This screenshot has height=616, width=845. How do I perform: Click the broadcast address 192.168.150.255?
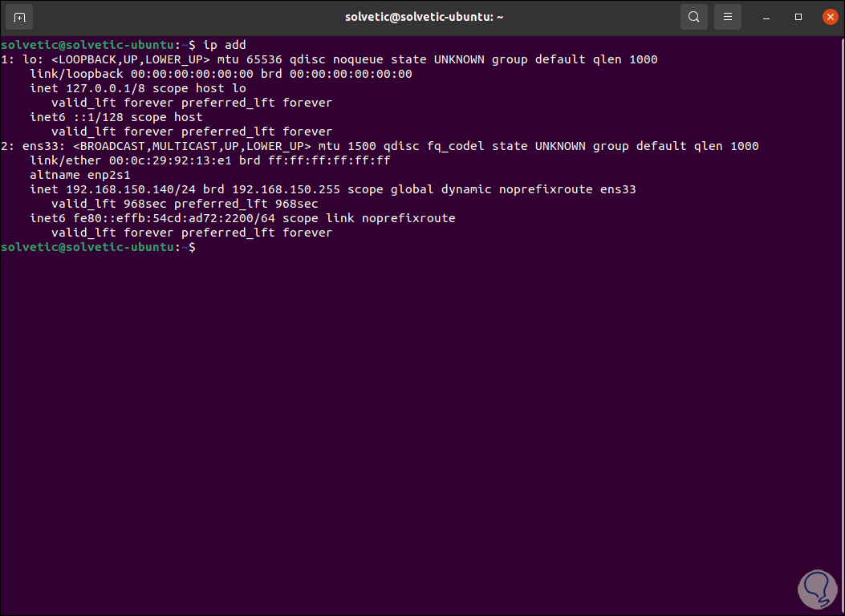click(286, 189)
